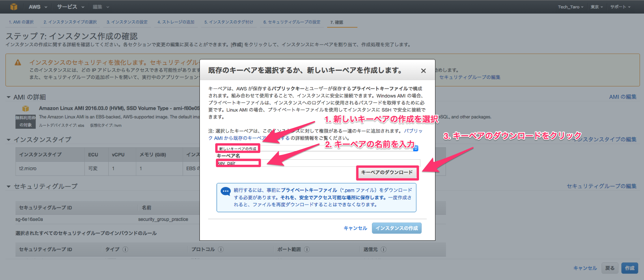
Task: Select the t2.micro table cell
Action: (50, 168)
